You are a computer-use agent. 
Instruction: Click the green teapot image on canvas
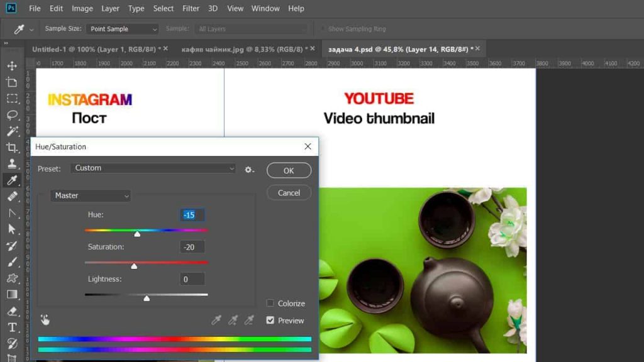(x=423, y=270)
